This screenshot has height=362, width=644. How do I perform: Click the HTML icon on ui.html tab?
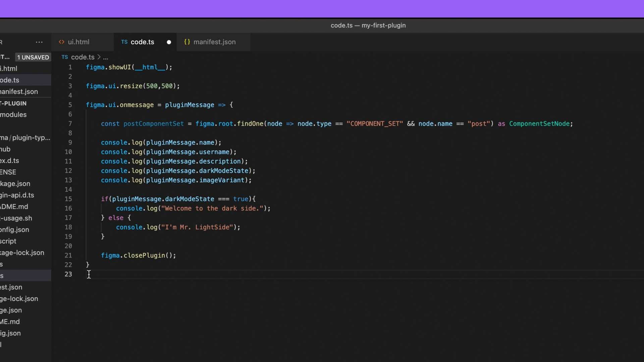[x=61, y=42]
